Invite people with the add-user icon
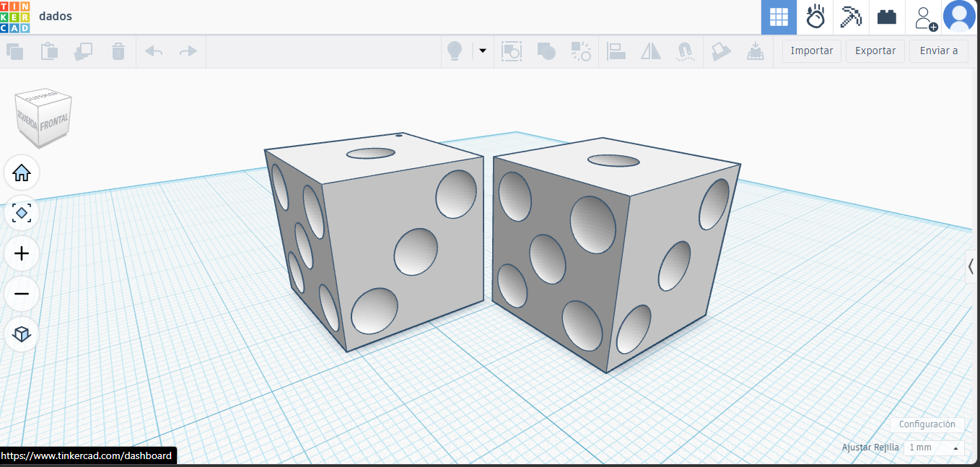Viewport: 980px width, 467px height. pyautogui.click(x=924, y=17)
